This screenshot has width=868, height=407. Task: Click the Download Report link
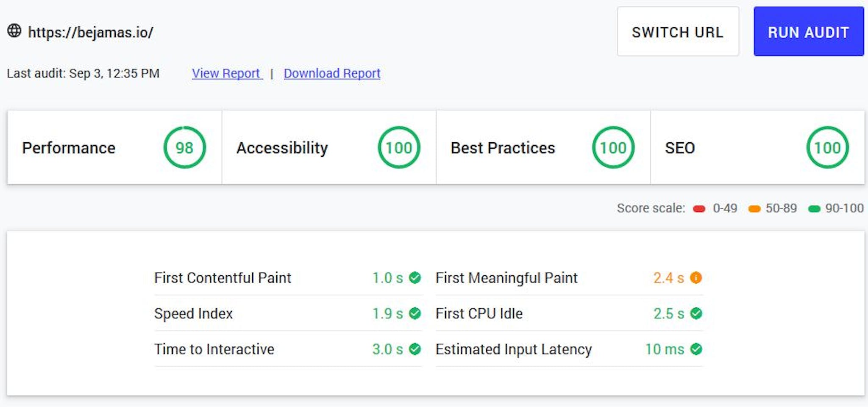click(x=332, y=73)
